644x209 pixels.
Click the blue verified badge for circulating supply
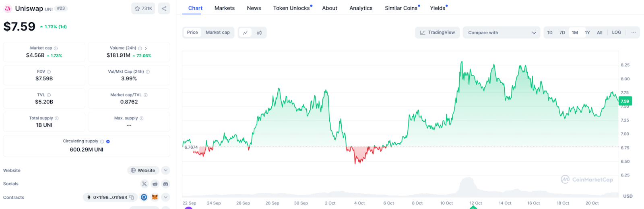tap(108, 141)
